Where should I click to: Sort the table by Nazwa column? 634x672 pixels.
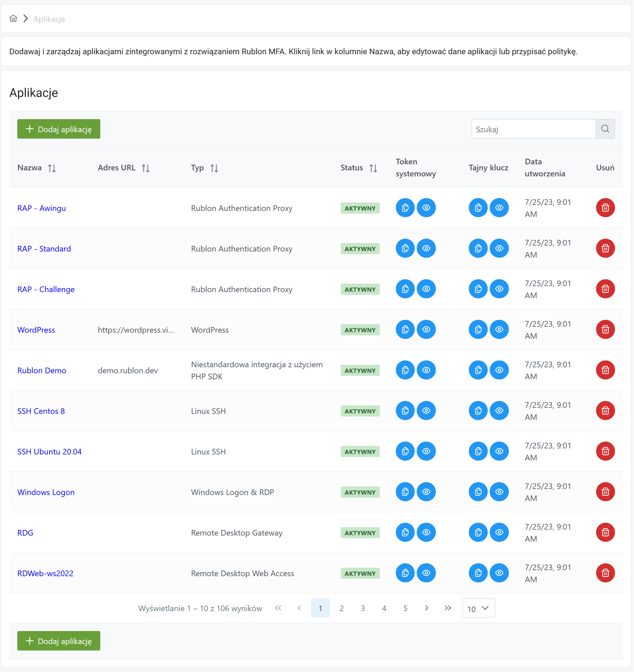pos(52,168)
